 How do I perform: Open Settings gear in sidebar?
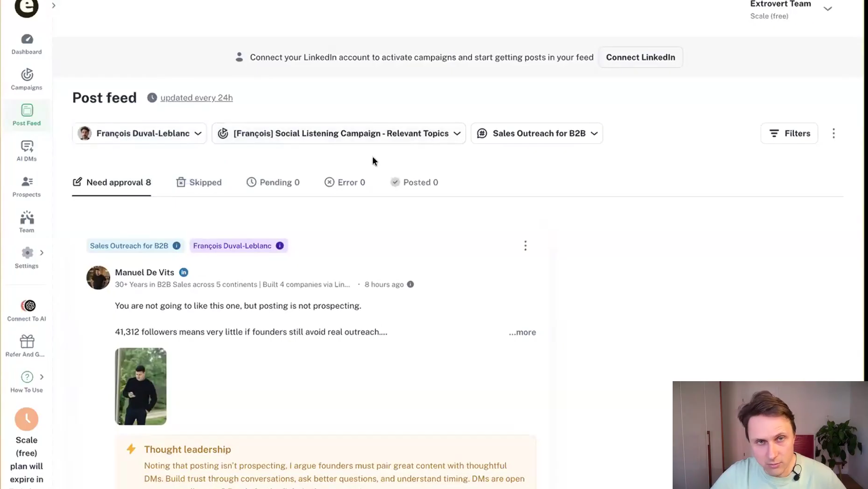(x=27, y=253)
